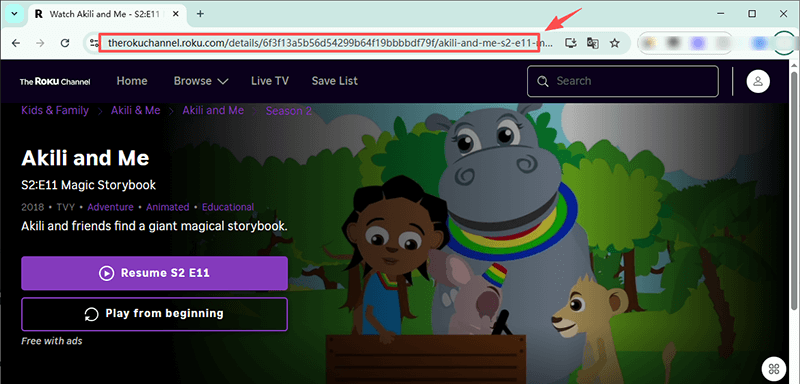
Task: Open Akili and Me breadcrumb link
Action: point(213,111)
